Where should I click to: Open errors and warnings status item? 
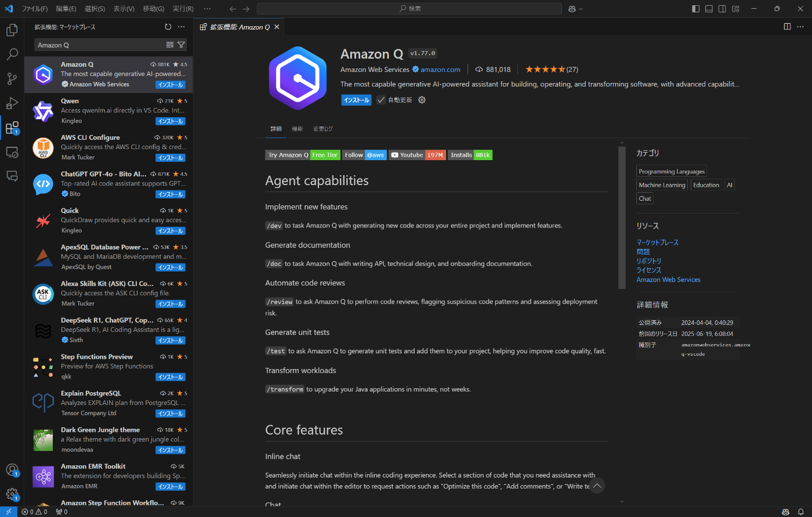(34, 512)
